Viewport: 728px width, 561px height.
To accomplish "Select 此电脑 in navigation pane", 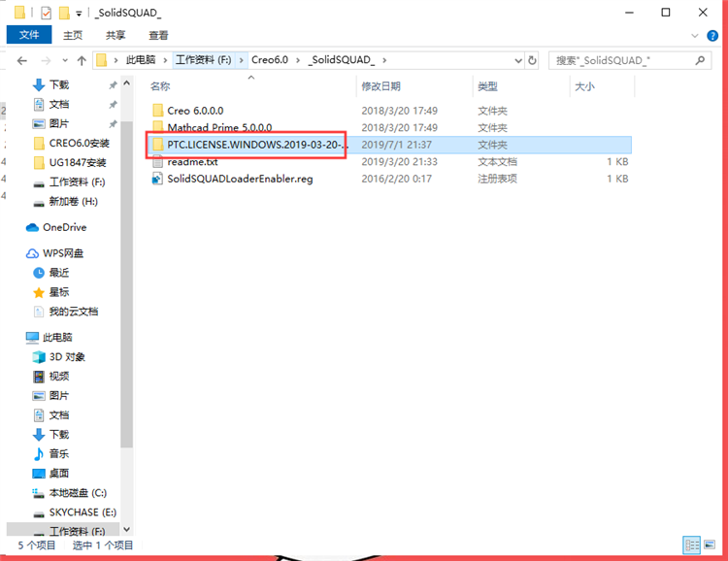I will click(57, 338).
